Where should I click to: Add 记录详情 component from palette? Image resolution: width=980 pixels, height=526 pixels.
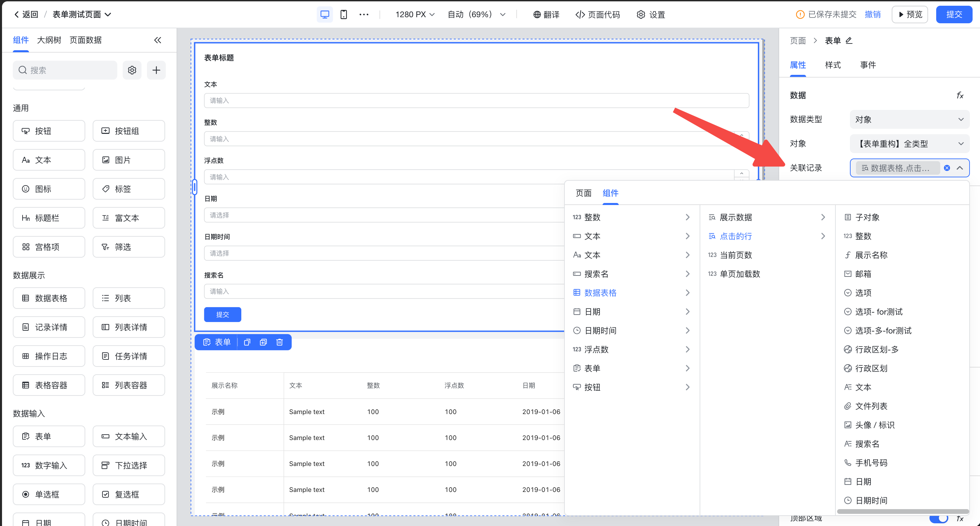click(x=49, y=327)
